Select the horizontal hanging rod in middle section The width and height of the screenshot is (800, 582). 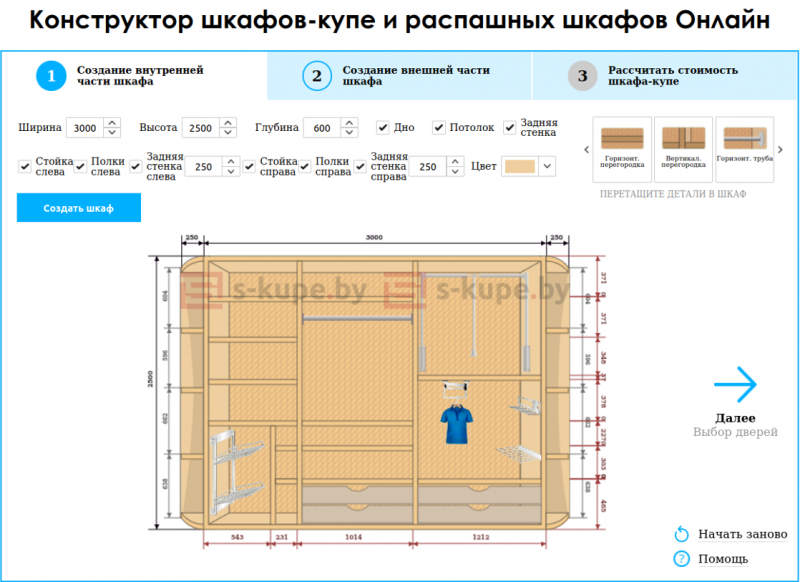(x=357, y=318)
